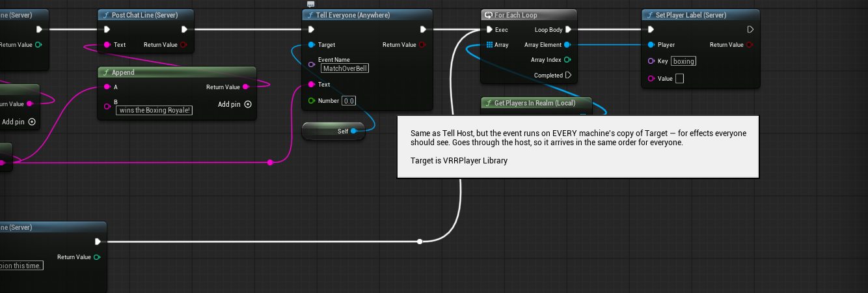This screenshot has height=293, width=868.
Task: Select the Set Player Label (Server) node title
Action: (691, 14)
